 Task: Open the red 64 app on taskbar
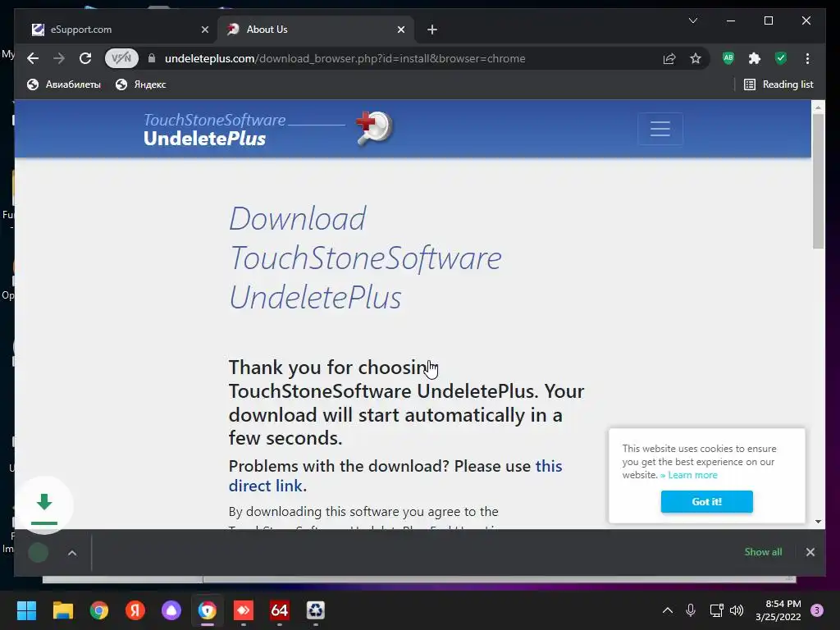tap(280, 610)
